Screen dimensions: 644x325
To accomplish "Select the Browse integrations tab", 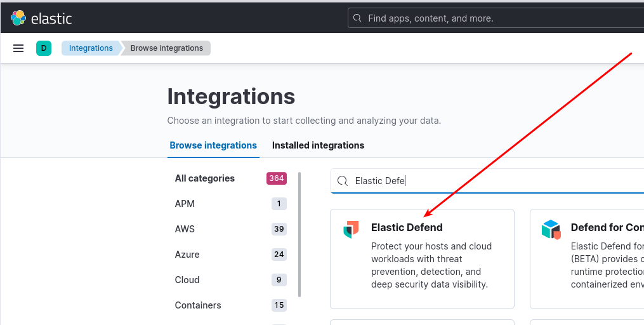I will click(x=213, y=145).
